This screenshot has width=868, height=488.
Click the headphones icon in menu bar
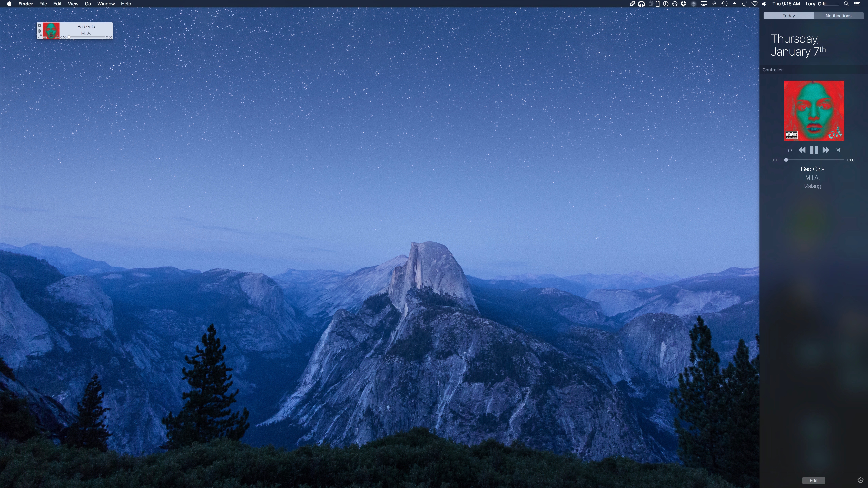[x=641, y=4]
